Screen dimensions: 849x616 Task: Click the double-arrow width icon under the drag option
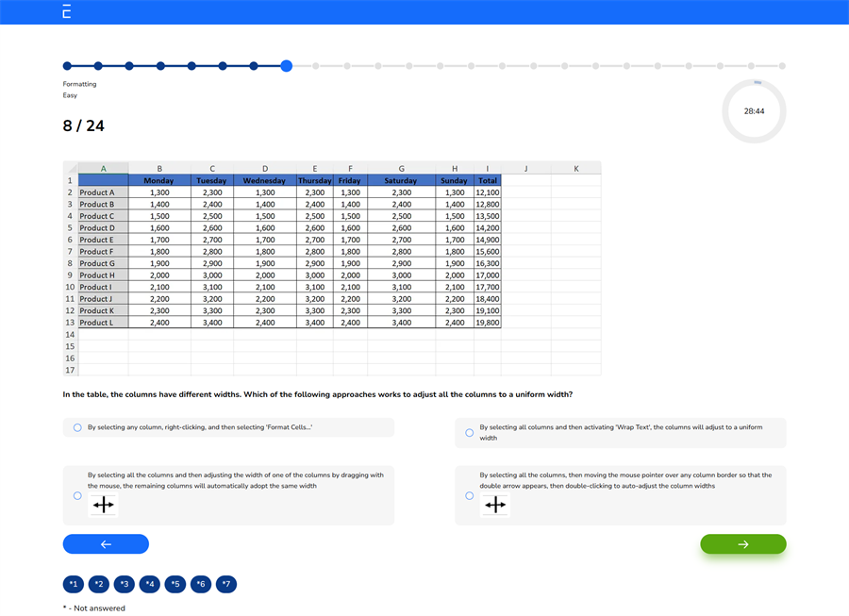click(x=103, y=505)
